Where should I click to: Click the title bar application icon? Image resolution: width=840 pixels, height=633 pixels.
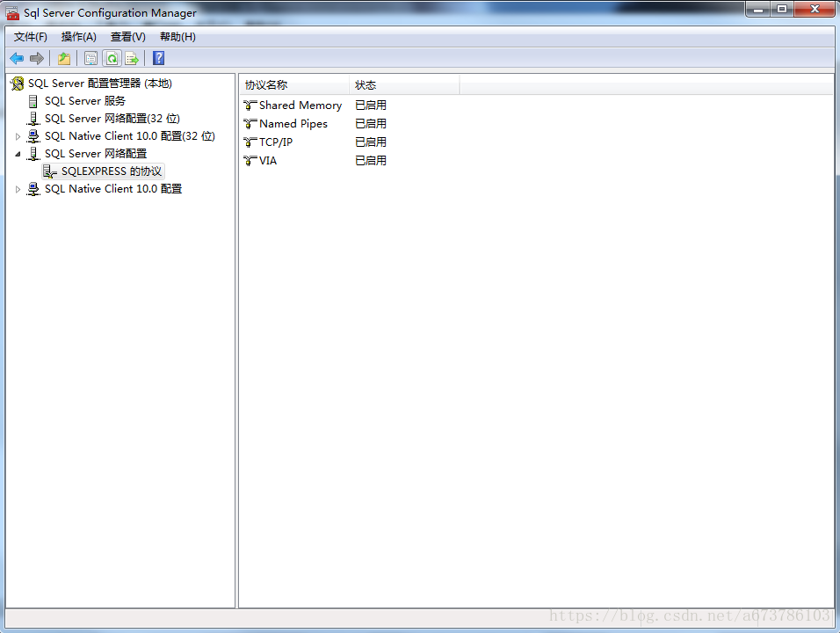pos(12,13)
